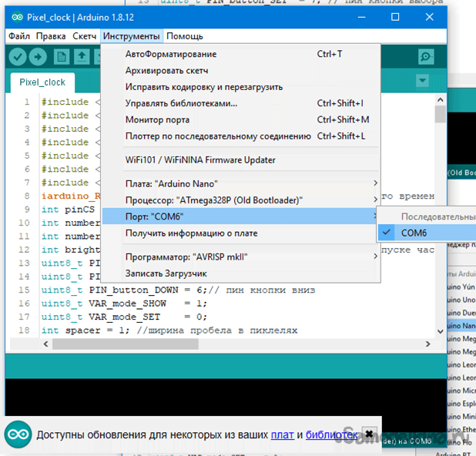Choose Исправить кодировку и перезагрузить

click(x=241, y=87)
